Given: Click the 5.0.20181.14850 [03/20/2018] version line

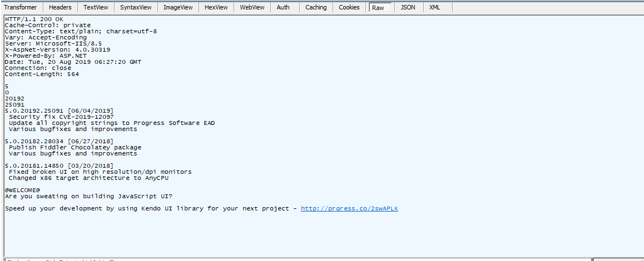Looking at the screenshot, I should [x=59, y=166].
